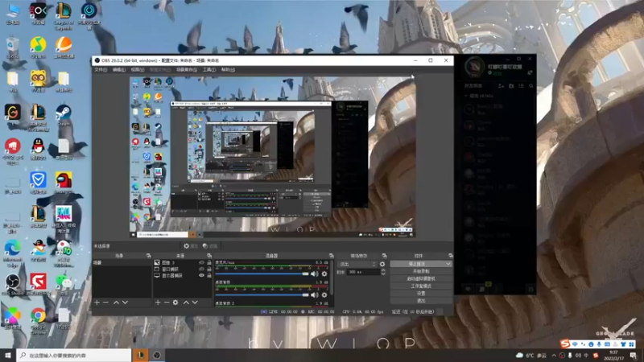Open the Windows Start button
Viewport: 644px width, 362px height.
click(x=8, y=356)
